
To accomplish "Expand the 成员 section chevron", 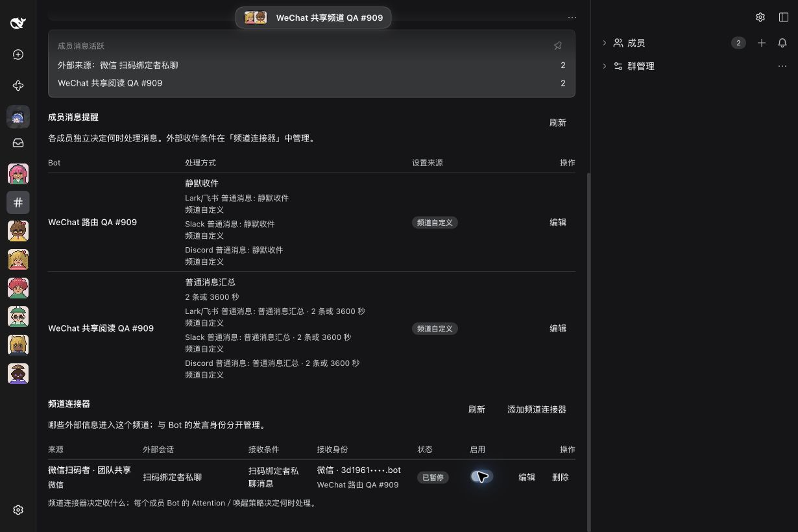I will point(605,43).
